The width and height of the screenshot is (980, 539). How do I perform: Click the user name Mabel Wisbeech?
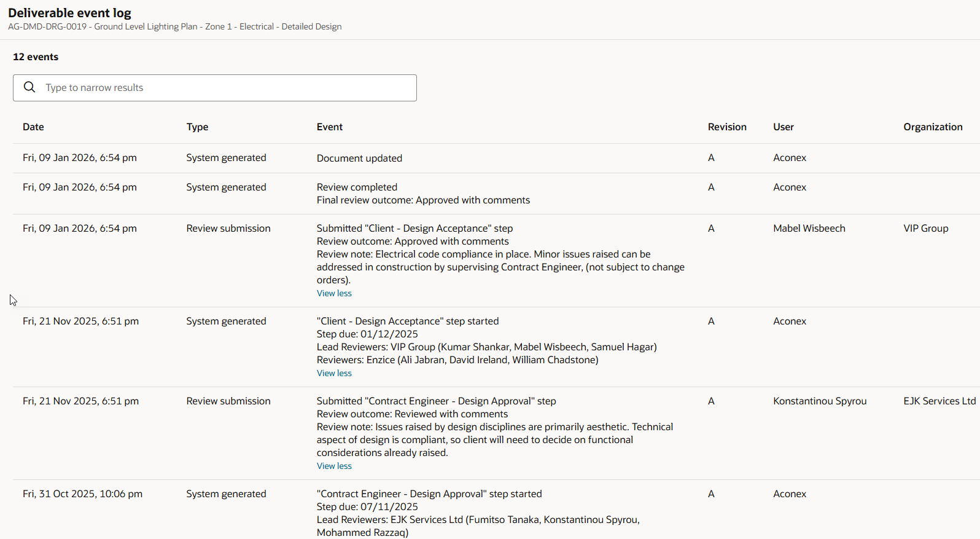pos(809,228)
